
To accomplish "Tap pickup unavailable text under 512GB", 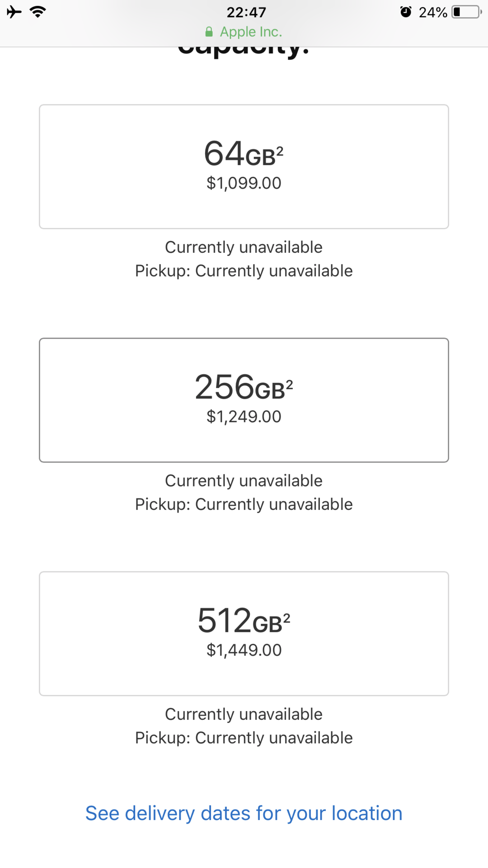I will coord(244,738).
